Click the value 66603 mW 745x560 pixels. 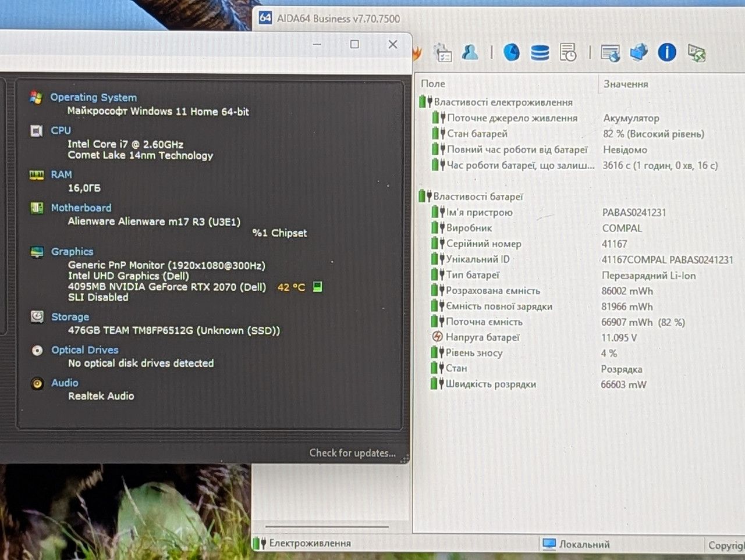[x=623, y=384]
